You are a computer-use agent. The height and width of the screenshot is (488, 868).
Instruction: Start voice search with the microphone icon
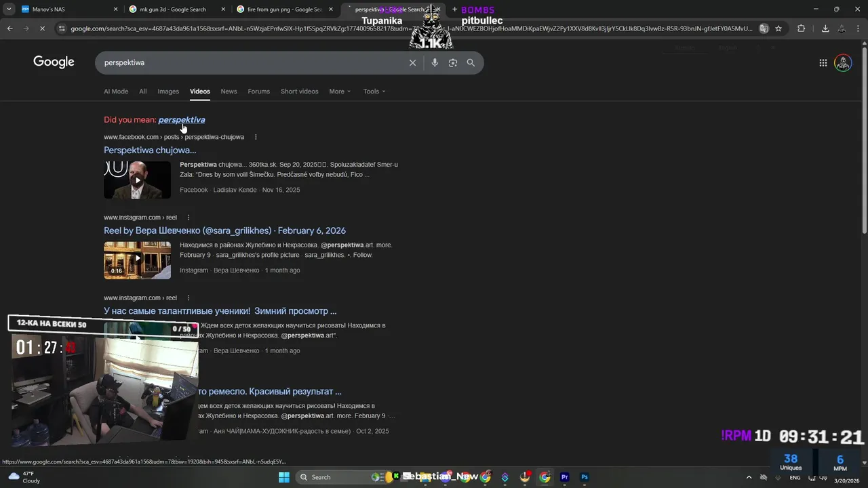tap(435, 62)
